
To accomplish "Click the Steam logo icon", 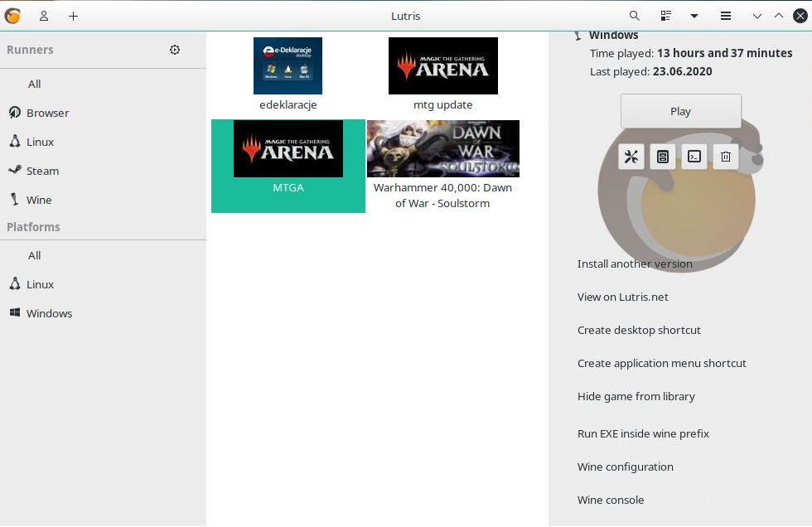I will (x=15, y=170).
